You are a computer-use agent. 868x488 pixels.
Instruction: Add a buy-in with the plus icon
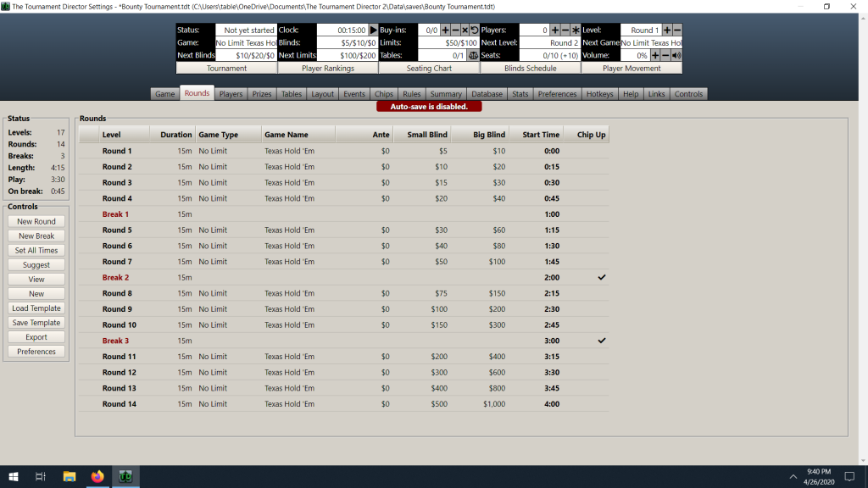point(445,30)
